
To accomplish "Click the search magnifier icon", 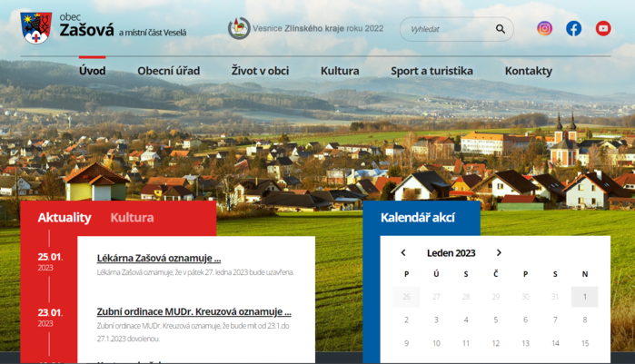I will pyautogui.click(x=500, y=29).
